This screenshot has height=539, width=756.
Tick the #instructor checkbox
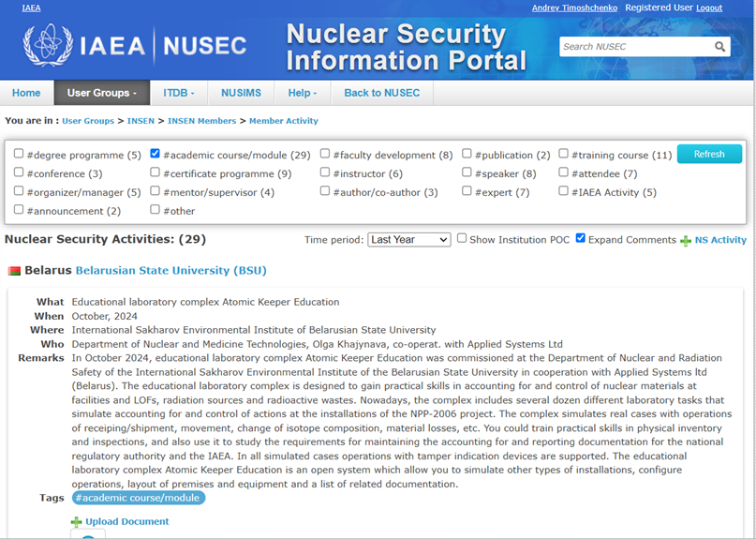click(325, 172)
